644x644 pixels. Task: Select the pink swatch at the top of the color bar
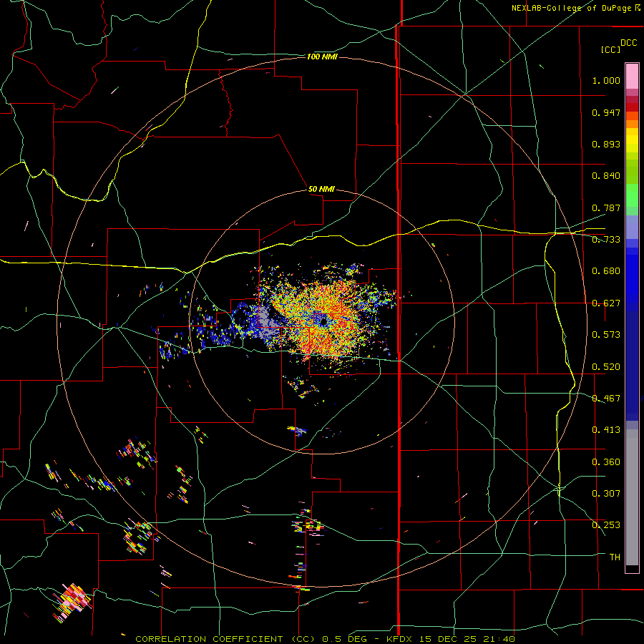pos(632,76)
